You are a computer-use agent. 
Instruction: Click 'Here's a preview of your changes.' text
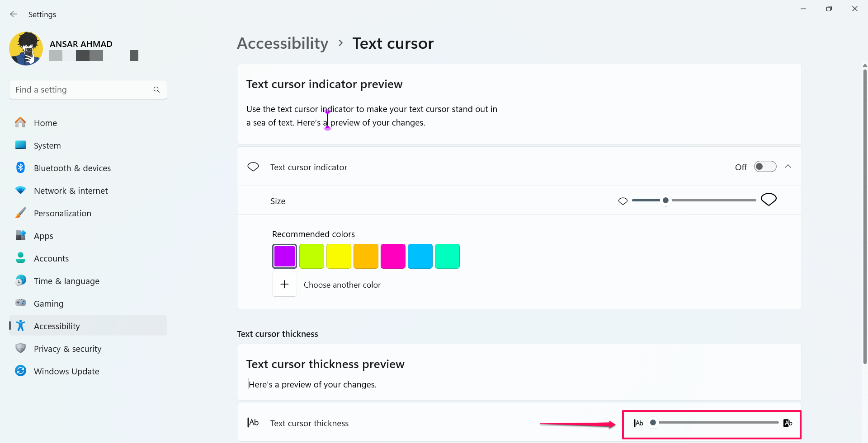pyautogui.click(x=312, y=384)
